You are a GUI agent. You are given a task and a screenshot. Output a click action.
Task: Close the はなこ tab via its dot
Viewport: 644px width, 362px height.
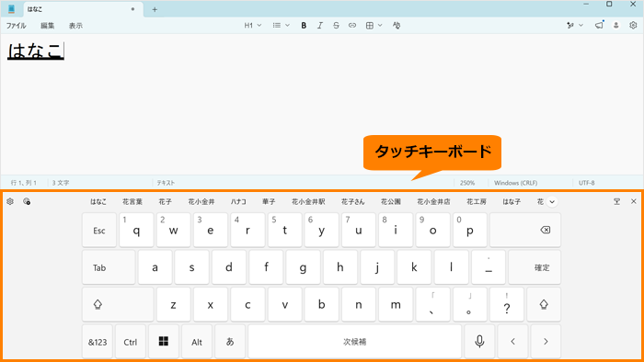(132, 9)
